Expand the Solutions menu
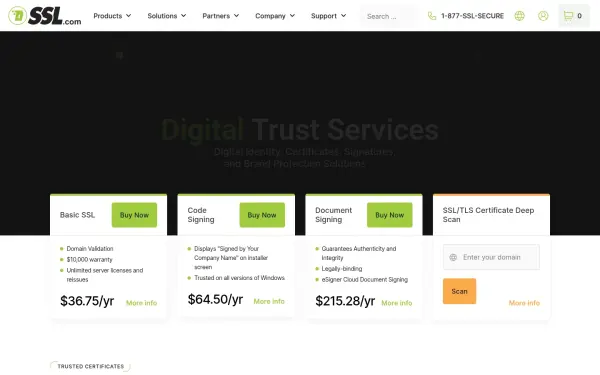 point(166,16)
